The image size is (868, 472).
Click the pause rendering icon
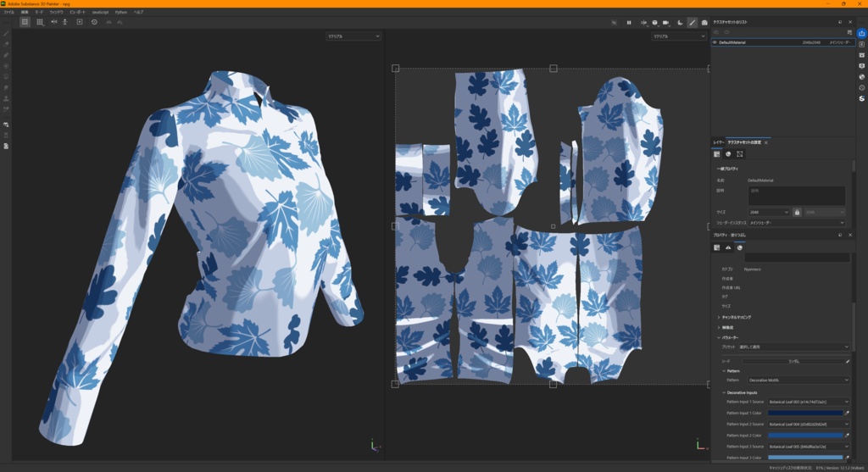pyautogui.click(x=629, y=23)
